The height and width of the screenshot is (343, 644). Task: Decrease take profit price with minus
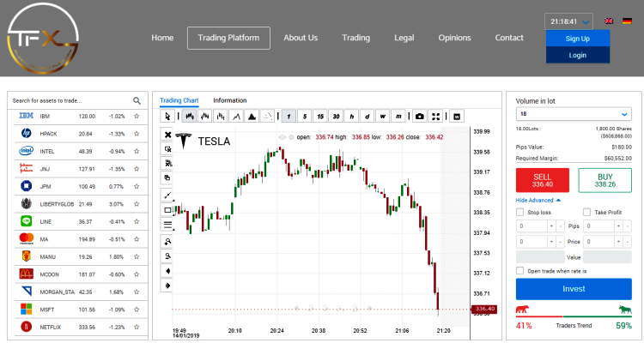[627, 242]
